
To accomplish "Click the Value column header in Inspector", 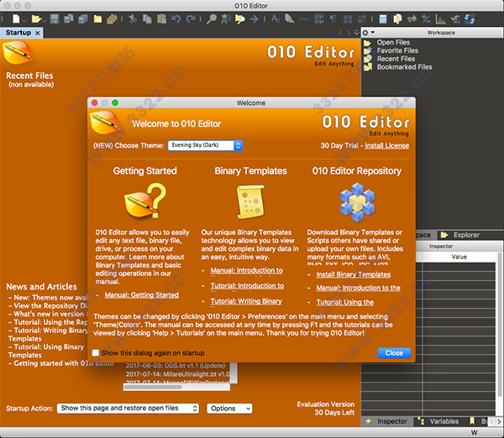I will (x=459, y=257).
